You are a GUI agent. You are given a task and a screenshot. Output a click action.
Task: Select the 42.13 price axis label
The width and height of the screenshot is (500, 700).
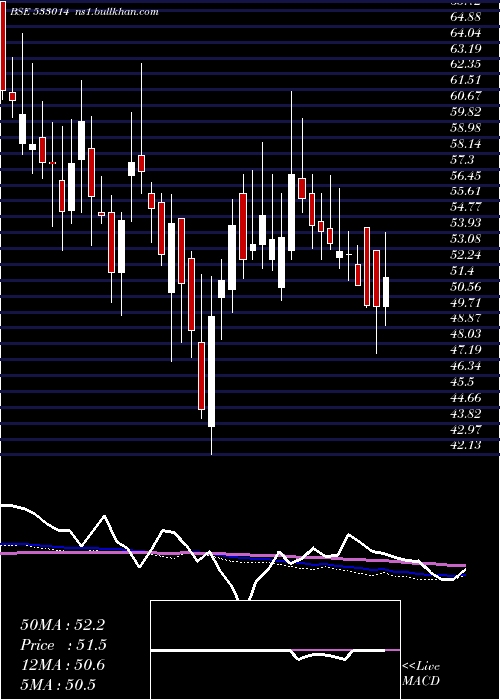[x=466, y=446]
